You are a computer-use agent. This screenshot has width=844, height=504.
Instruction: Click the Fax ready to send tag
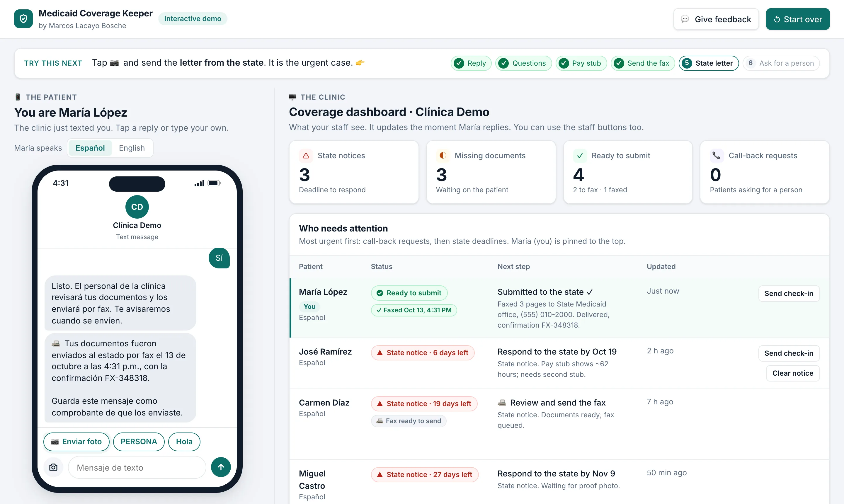tap(409, 421)
